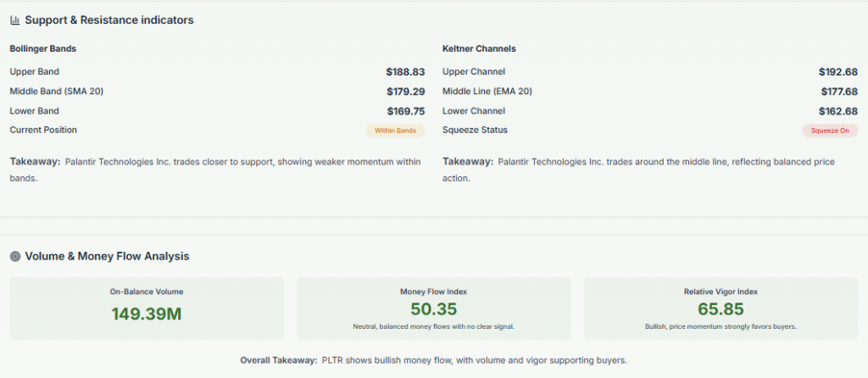Click the target icon beside Volume & Money Flow

[15, 256]
